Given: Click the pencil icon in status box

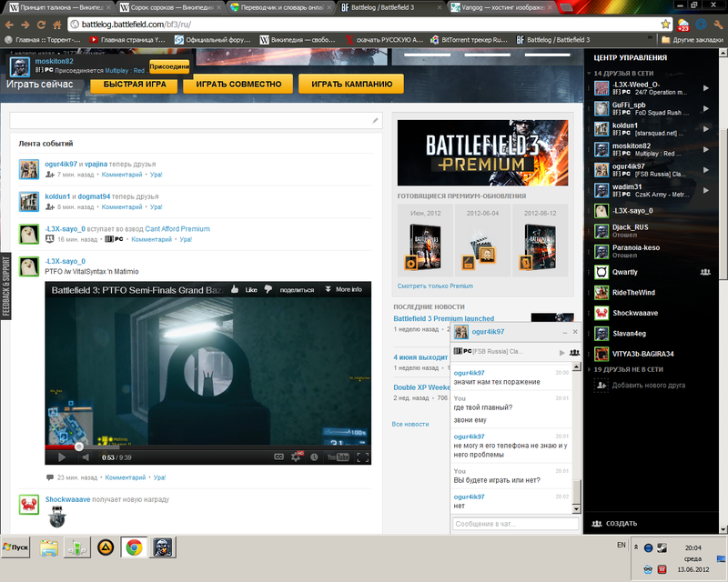Looking at the screenshot, I should pyautogui.click(x=375, y=121).
